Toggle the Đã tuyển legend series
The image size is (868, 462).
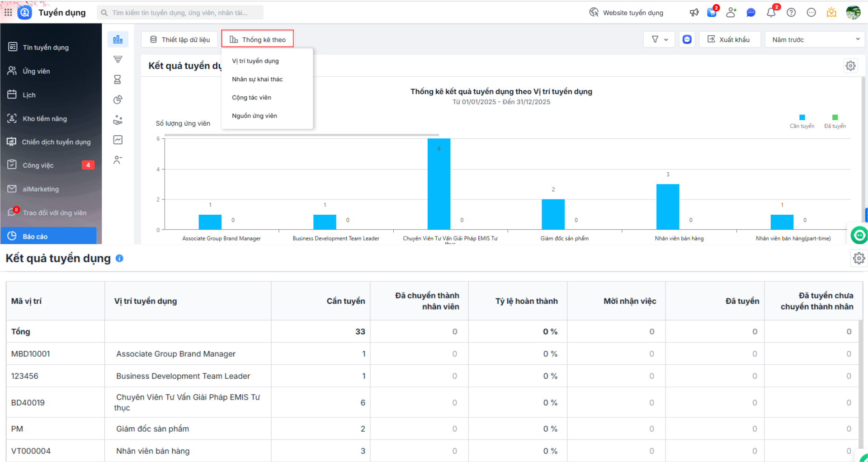click(x=835, y=121)
